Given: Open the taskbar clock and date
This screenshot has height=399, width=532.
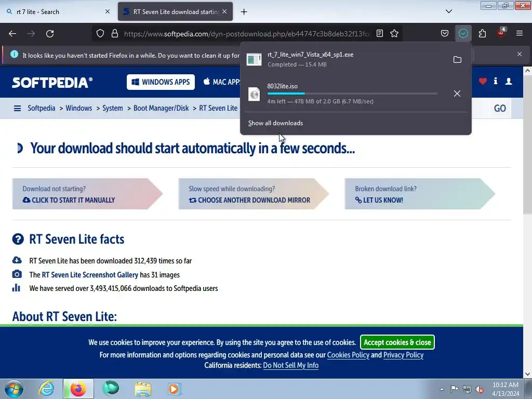Looking at the screenshot, I should [505, 389].
